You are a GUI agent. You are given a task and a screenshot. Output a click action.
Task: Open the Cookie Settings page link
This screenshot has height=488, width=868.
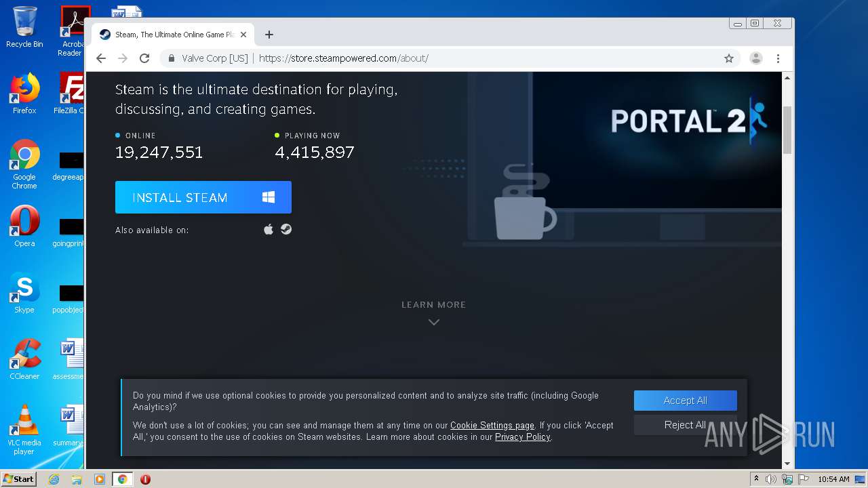click(x=492, y=426)
